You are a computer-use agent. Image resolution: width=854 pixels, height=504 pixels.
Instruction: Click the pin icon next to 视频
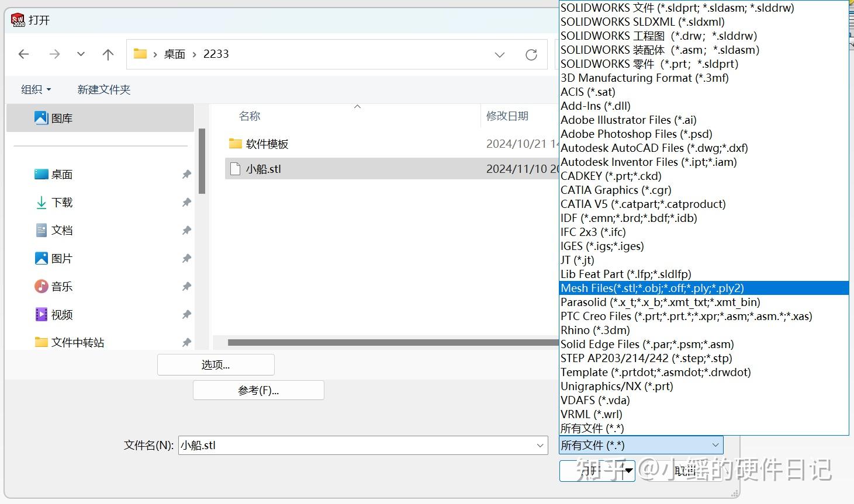186,314
